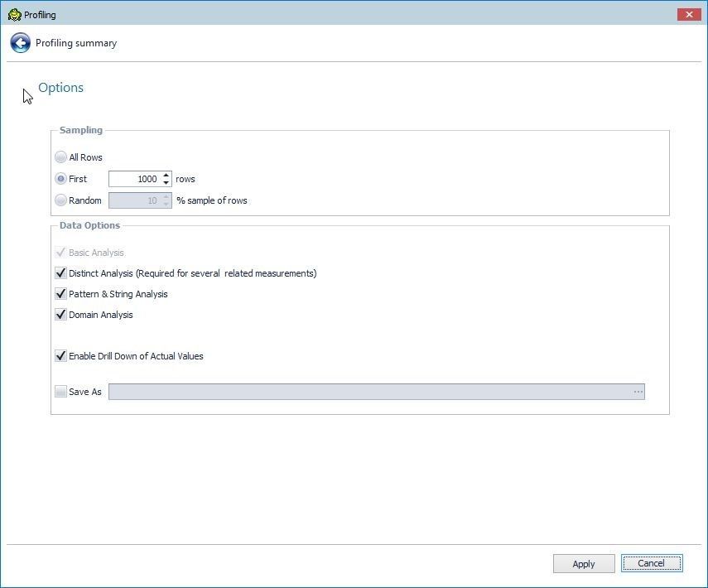The height and width of the screenshot is (588, 708).
Task: Click the Basic Analysis checkbox
Action: click(x=60, y=253)
